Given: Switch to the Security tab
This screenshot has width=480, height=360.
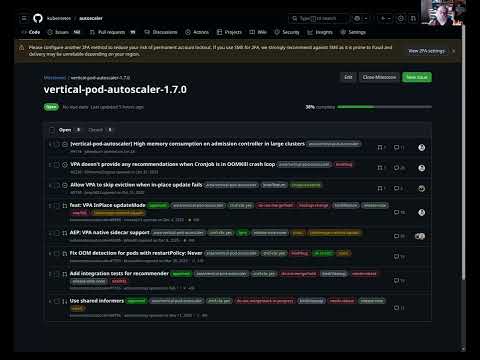Looking at the screenshot, I should [287, 32].
